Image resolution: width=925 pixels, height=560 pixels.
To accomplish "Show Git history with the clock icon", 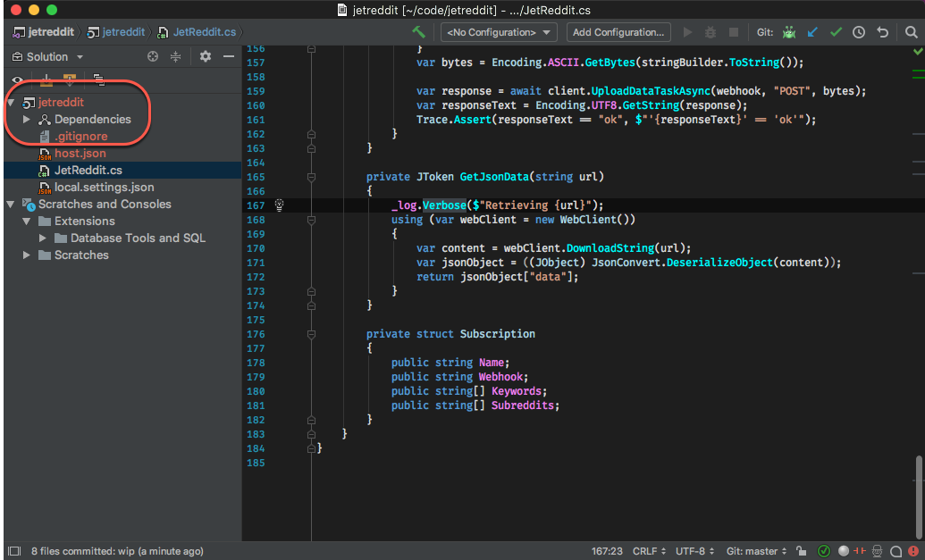I will coord(859,32).
